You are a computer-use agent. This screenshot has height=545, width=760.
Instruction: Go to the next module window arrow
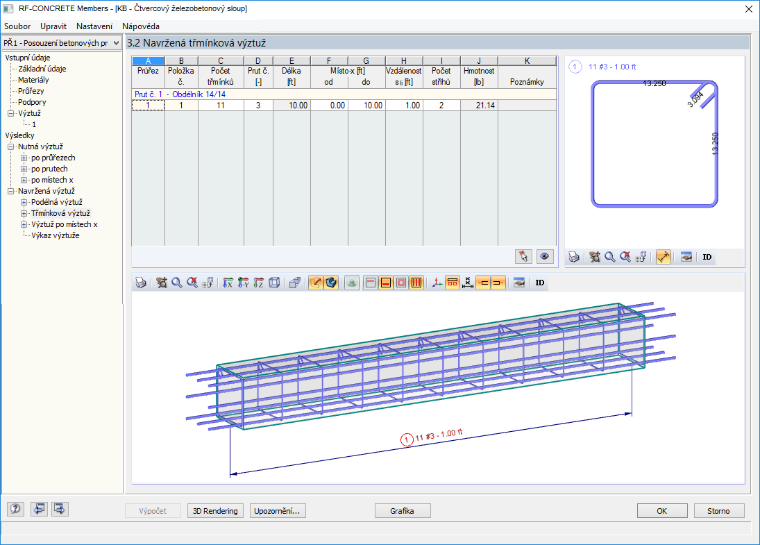coord(60,509)
